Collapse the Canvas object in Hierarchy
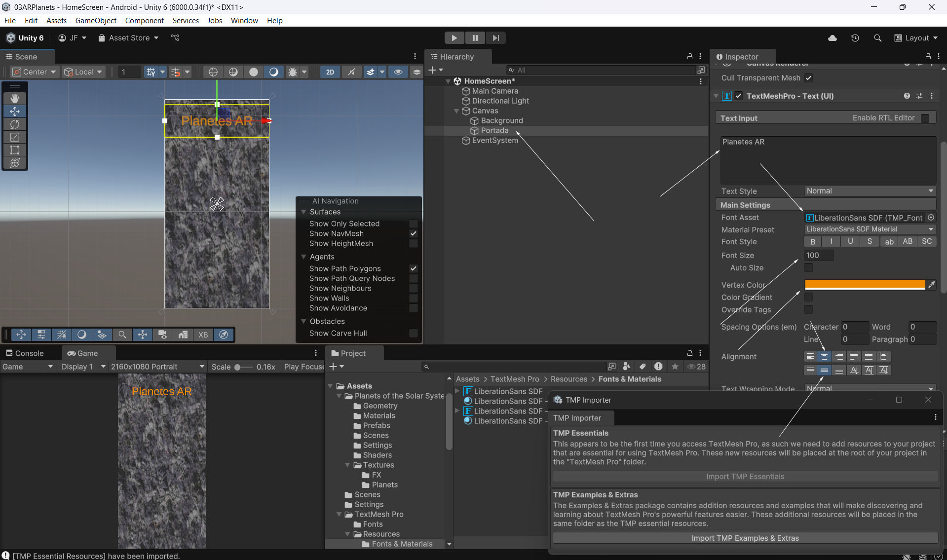 (456, 111)
